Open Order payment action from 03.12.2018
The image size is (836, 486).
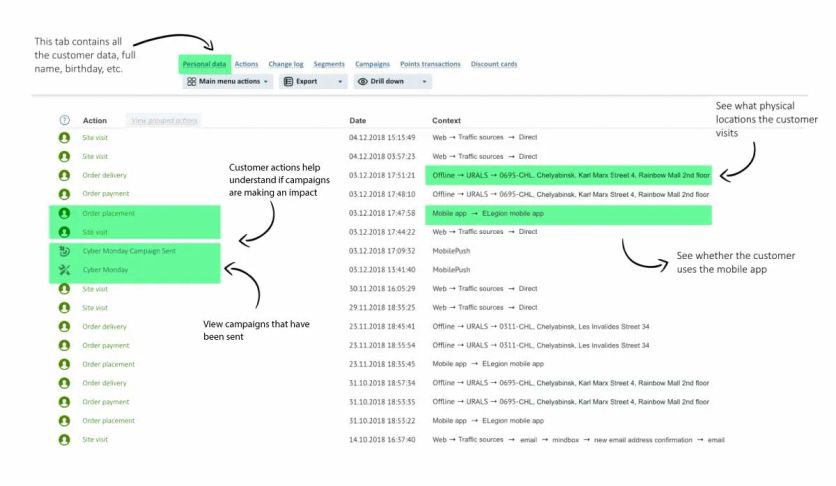(x=106, y=194)
